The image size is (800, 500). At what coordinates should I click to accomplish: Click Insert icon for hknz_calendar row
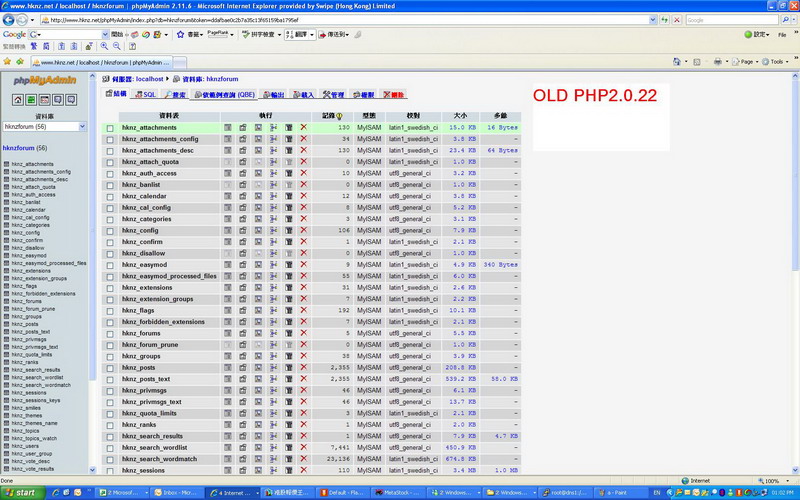(x=273, y=196)
